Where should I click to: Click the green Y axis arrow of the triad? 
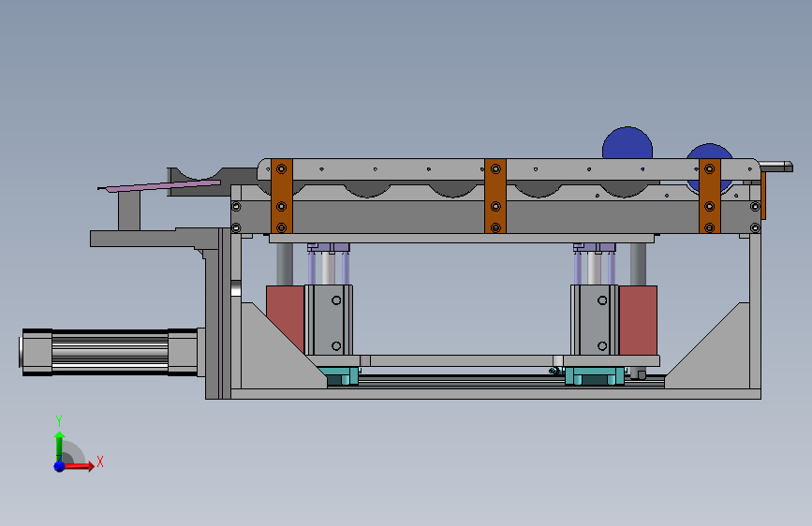click(59, 446)
